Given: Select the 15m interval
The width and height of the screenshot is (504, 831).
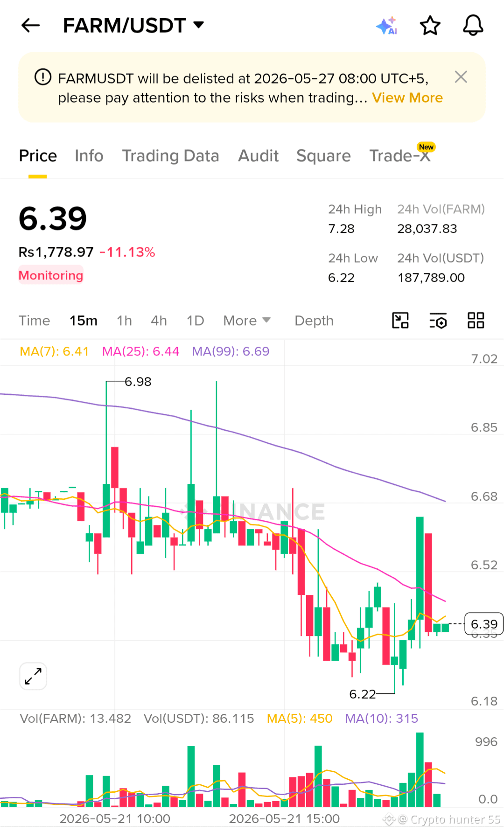Looking at the screenshot, I should (x=84, y=321).
